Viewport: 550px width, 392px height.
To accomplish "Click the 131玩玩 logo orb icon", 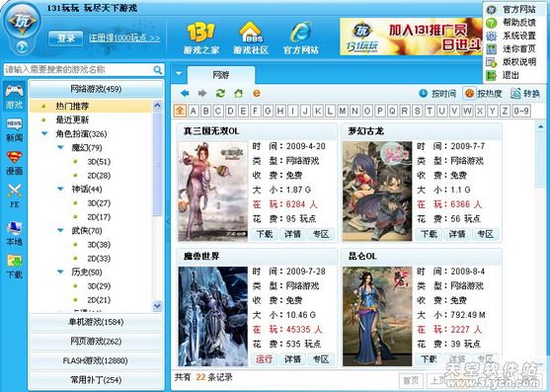I will coord(22,22).
